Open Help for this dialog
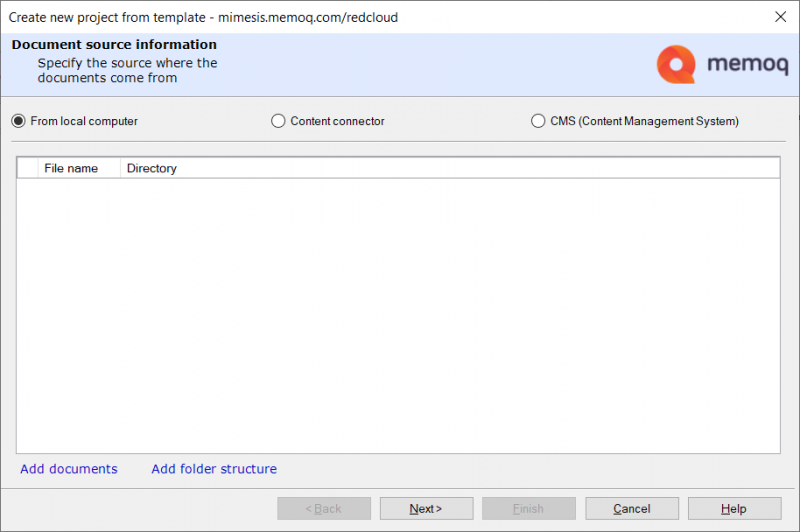This screenshot has height=532, width=800. [734, 509]
